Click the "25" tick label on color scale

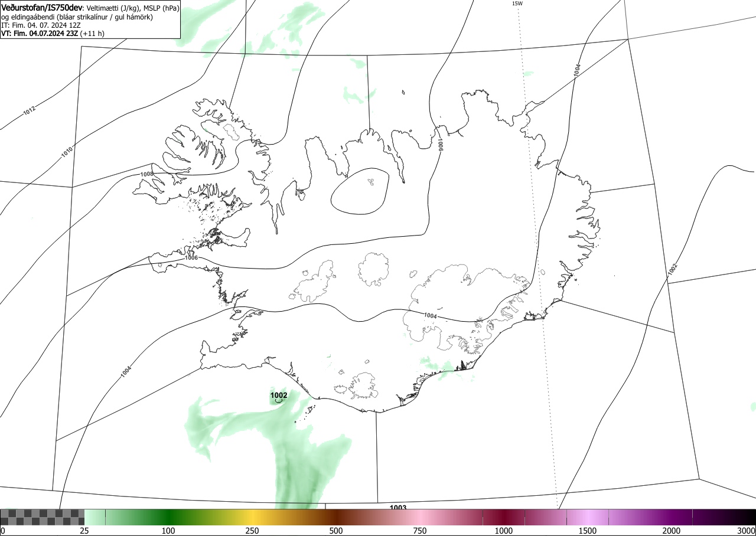coord(84,531)
